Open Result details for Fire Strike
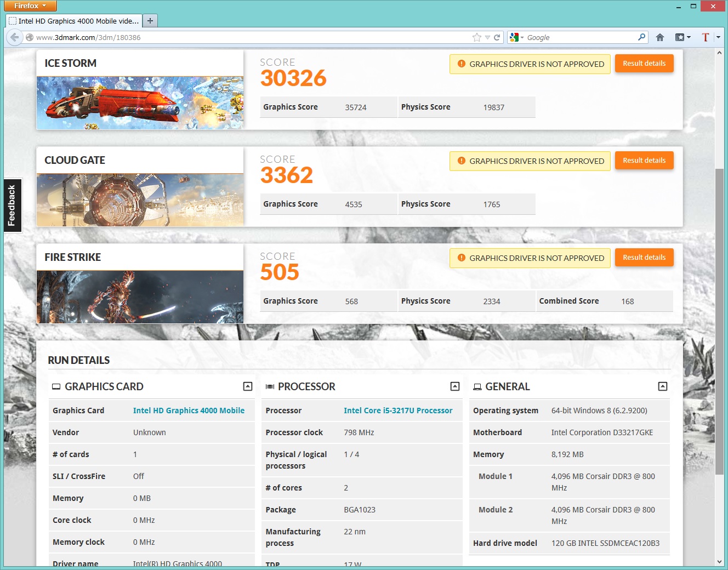Image resolution: width=728 pixels, height=570 pixels. [x=644, y=258]
